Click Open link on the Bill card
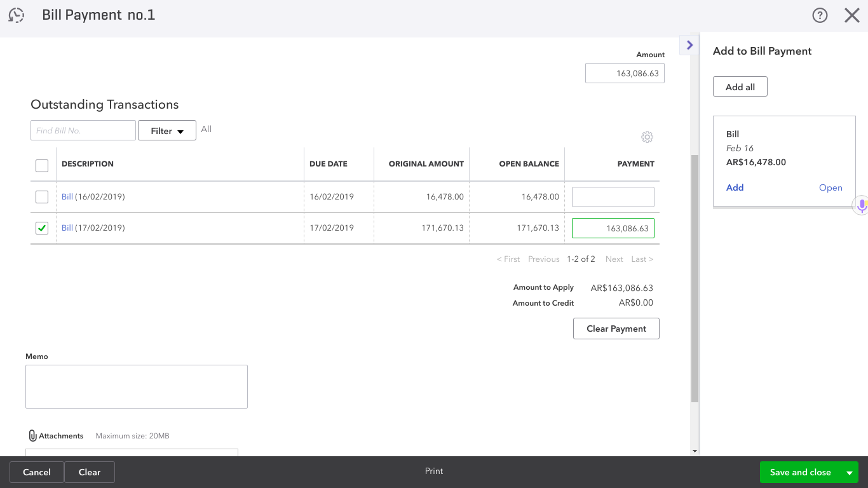The image size is (868, 488). coord(830,188)
